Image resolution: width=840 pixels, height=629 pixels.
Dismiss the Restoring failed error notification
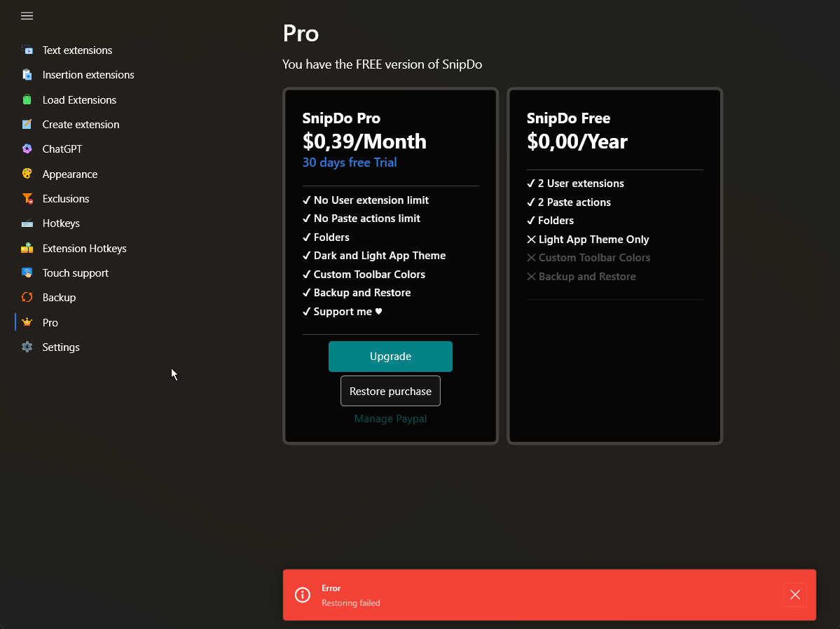click(x=794, y=595)
